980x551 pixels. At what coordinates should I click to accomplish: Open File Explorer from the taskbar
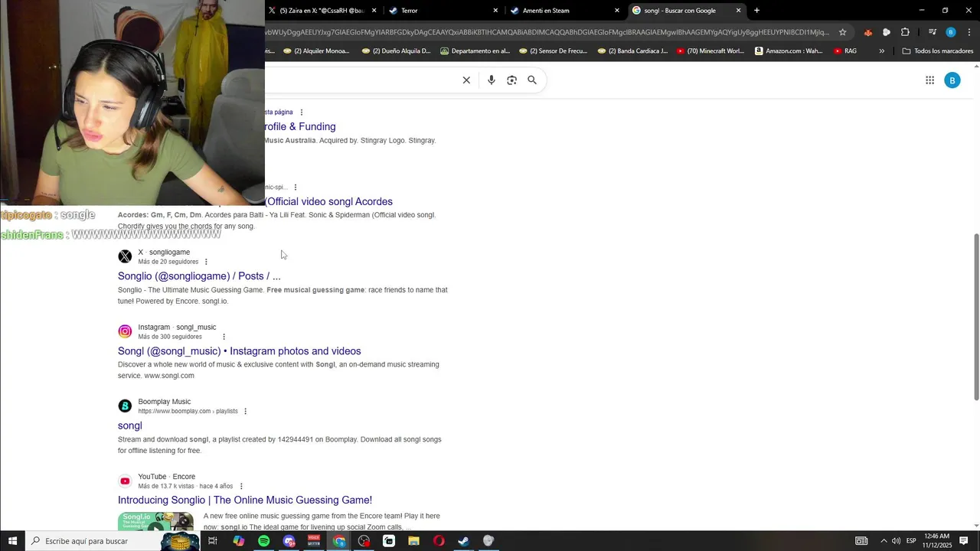[x=413, y=541]
